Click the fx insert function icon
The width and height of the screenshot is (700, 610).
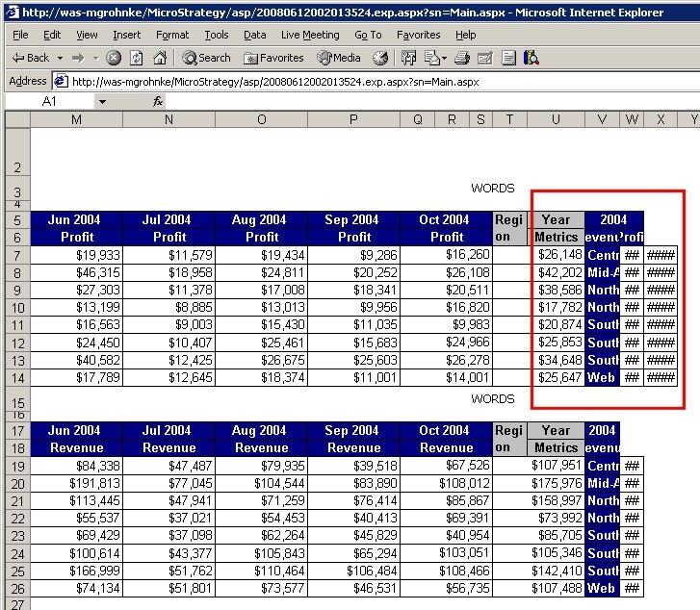pos(158,101)
